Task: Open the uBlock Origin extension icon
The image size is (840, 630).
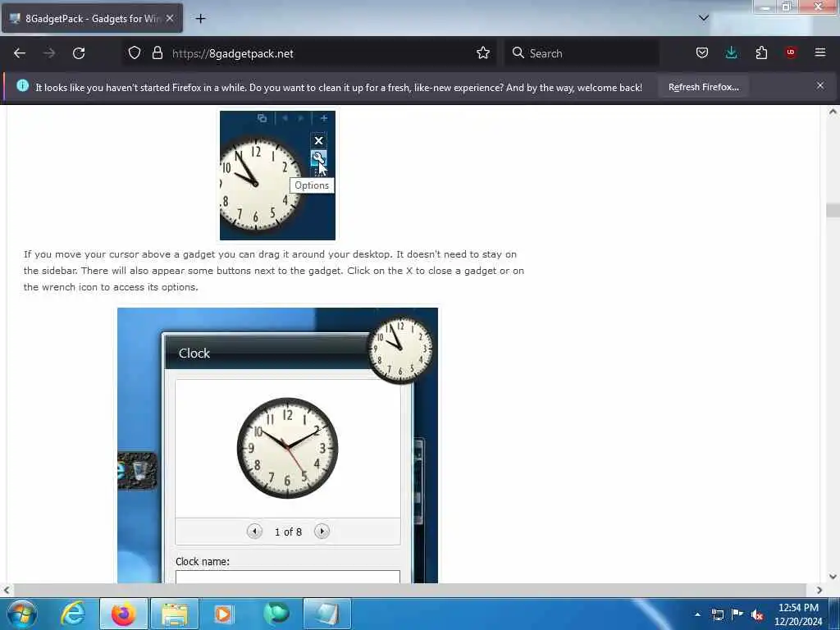Action: coord(791,53)
